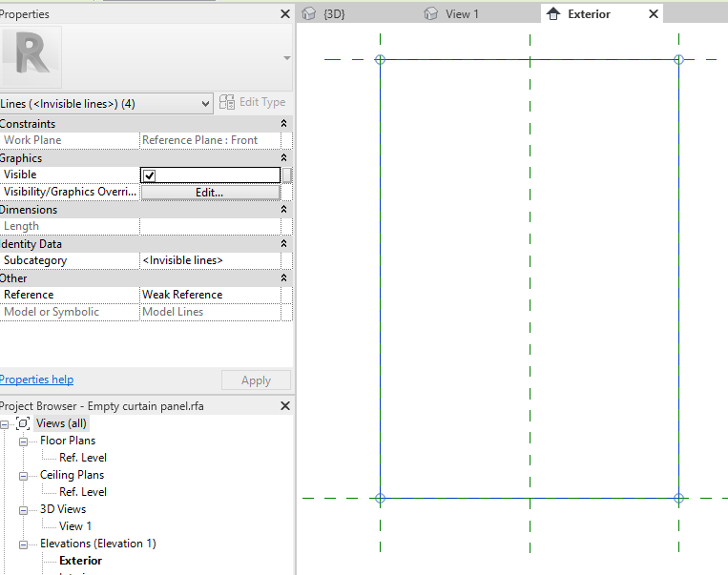Click the bottom-right line endpoint grip
The height and width of the screenshot is (575, 728).
(678, 499)
